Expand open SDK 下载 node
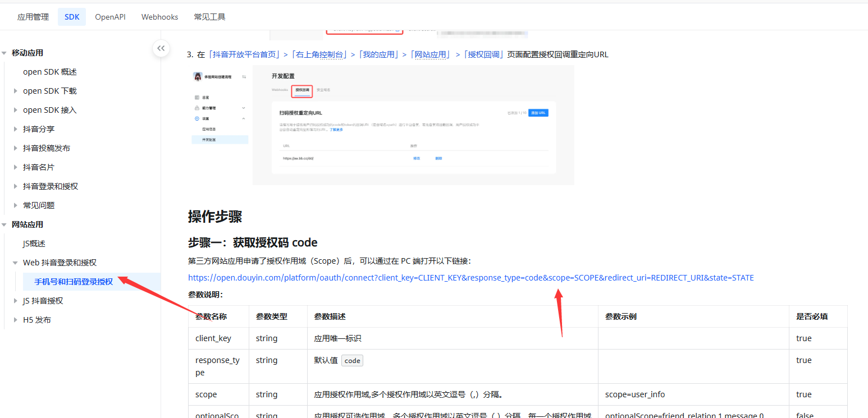The image size is (868, 418). 16,91
